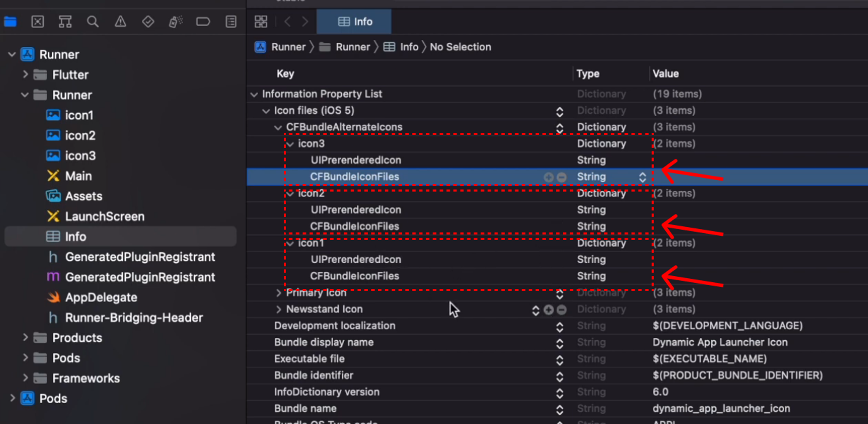Open key stepper for Newsstand Icon

pyautogui.click(x=536, y=310)
